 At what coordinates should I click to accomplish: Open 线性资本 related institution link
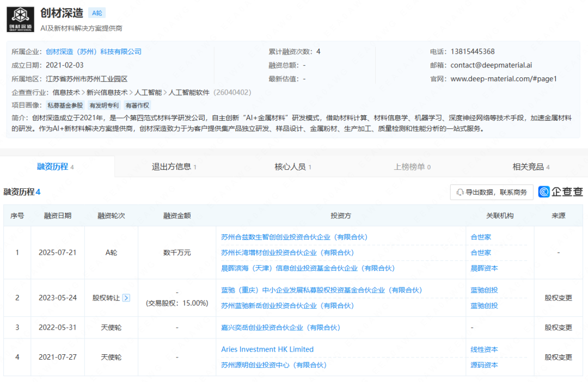[484, 349]
